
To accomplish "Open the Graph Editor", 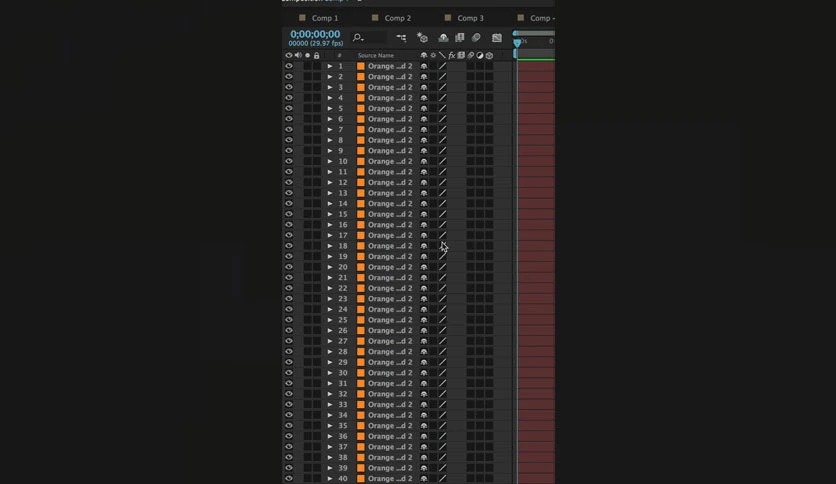I will (x=497, y=38).
